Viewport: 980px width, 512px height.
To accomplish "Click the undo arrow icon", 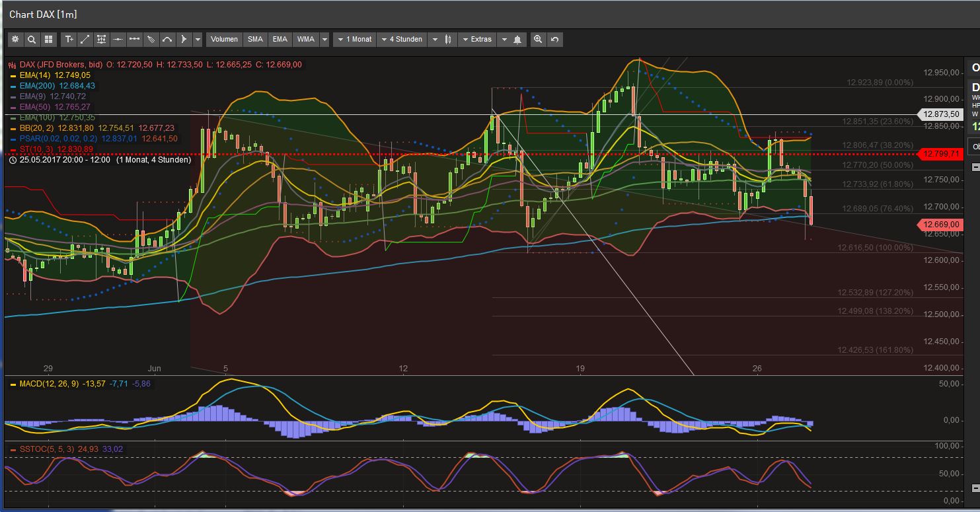I will 555,39.
